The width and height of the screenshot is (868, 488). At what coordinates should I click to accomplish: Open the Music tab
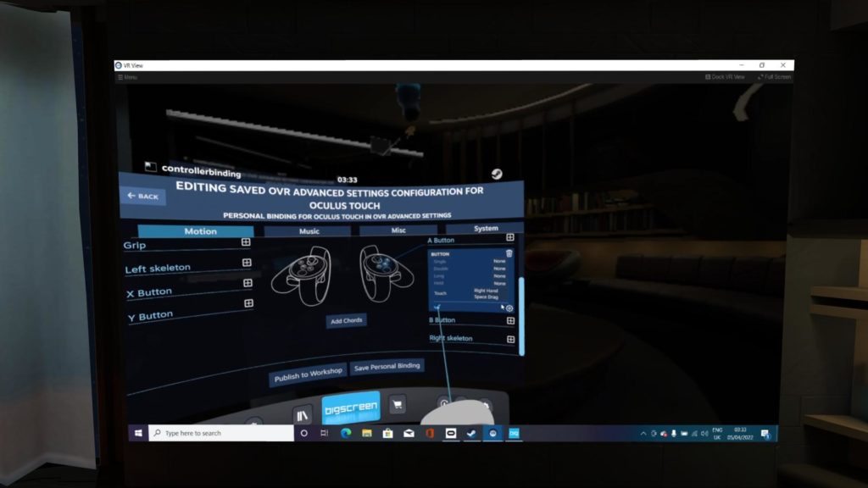click(308, 231)
